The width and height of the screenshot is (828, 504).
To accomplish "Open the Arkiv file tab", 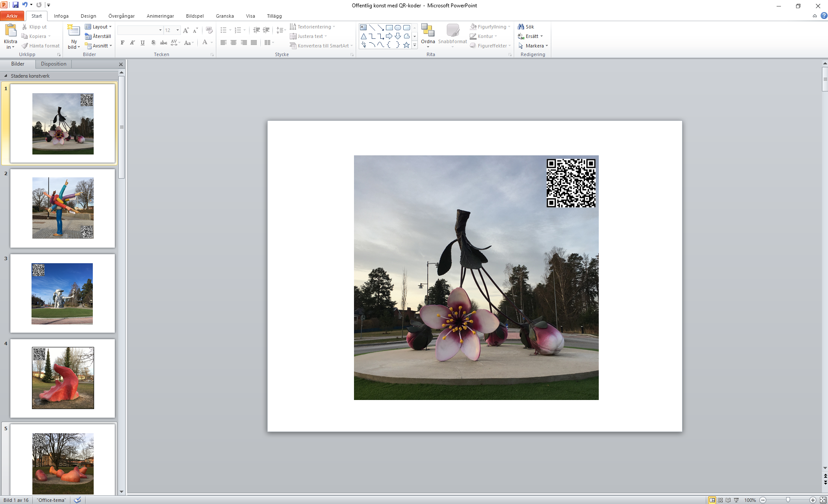I will (x=12, y=16).
